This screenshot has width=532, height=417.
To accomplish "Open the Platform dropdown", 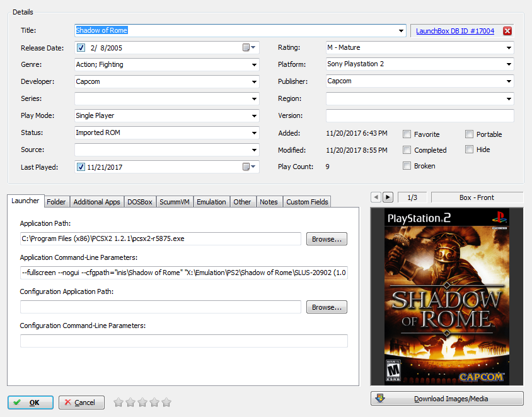I will coord(509,64).
